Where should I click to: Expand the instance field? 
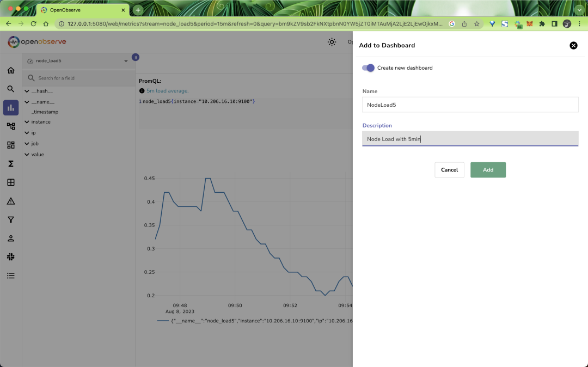[x=27, y=122]
